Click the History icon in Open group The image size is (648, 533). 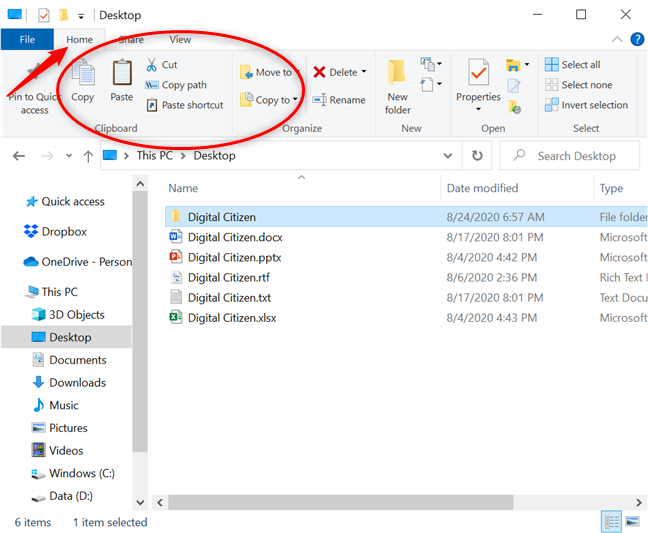514,107
